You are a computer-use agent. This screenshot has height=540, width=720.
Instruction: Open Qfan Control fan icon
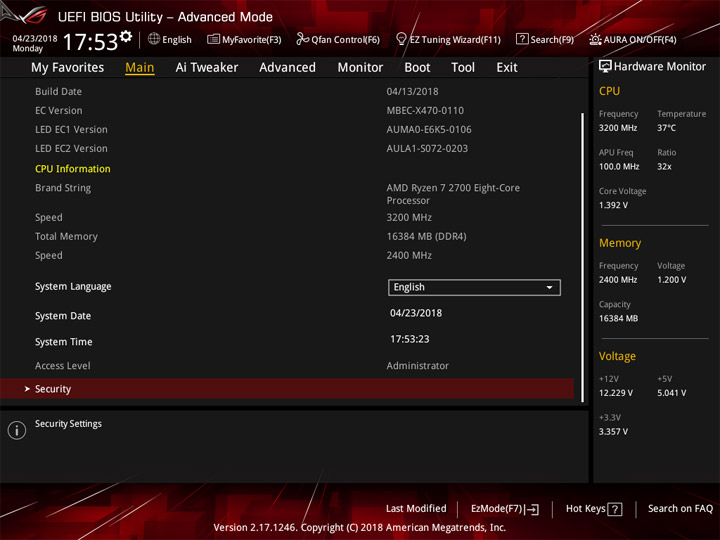tap(302, 39)
